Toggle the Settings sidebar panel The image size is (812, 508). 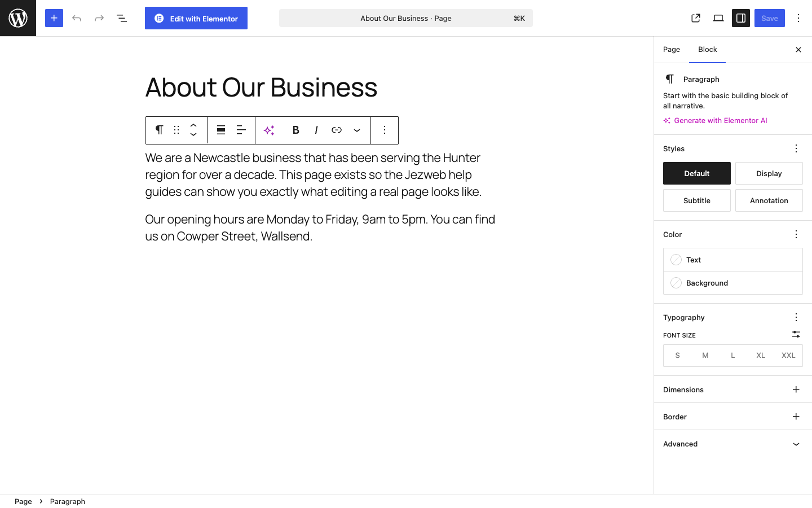(741, 18)
